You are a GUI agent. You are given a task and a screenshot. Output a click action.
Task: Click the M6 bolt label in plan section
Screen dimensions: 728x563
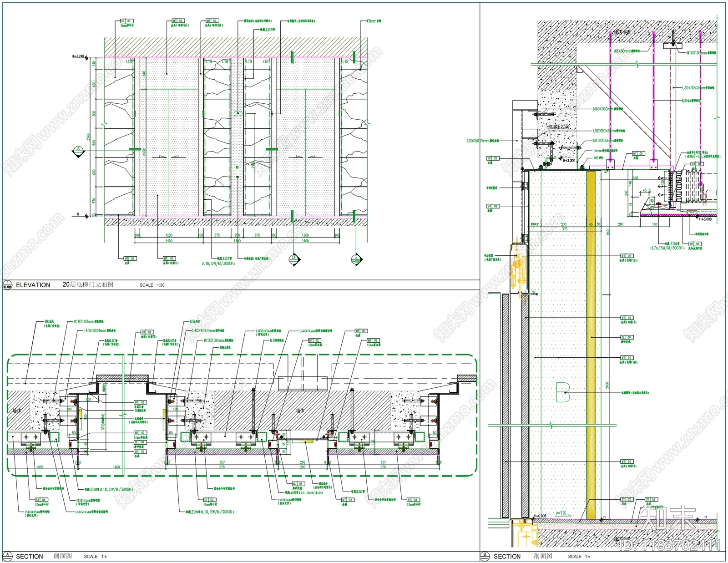[x=195, y=321]
